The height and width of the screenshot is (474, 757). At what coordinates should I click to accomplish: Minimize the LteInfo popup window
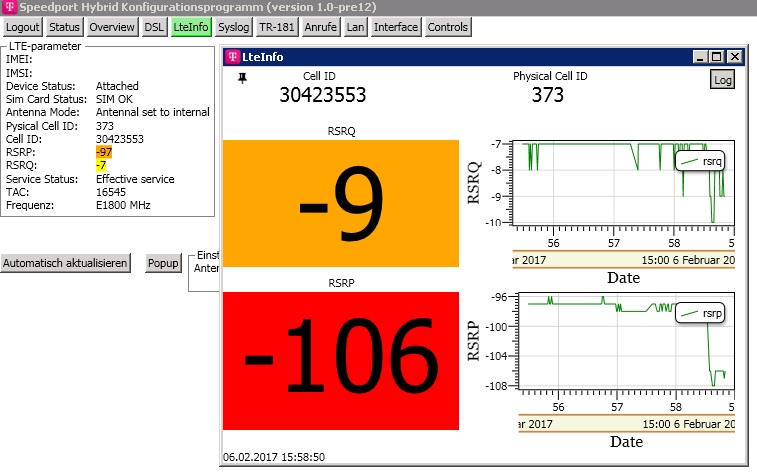click(x=700, y=57)
